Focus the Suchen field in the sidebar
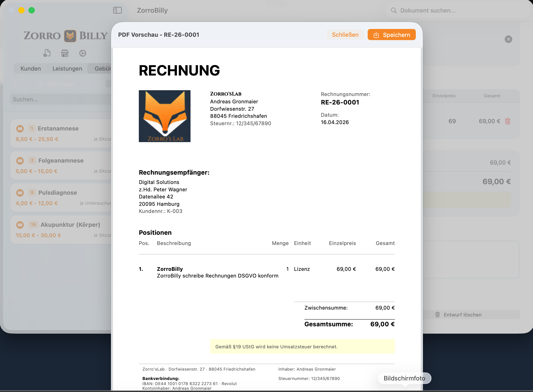 pos(61,99)
